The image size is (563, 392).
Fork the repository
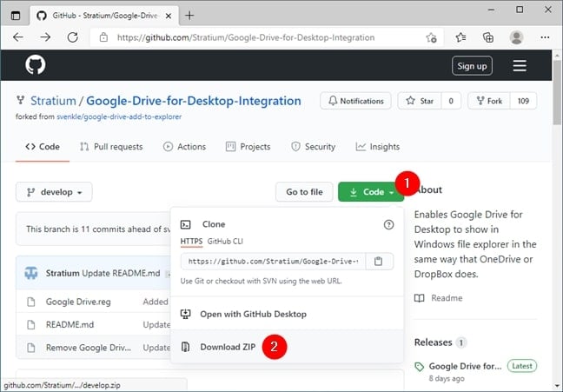489,101
